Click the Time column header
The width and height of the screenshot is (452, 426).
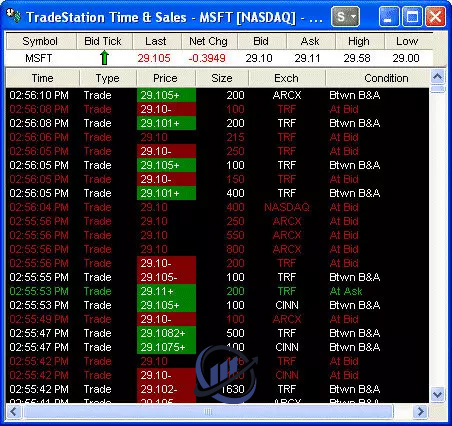[42, 78]
